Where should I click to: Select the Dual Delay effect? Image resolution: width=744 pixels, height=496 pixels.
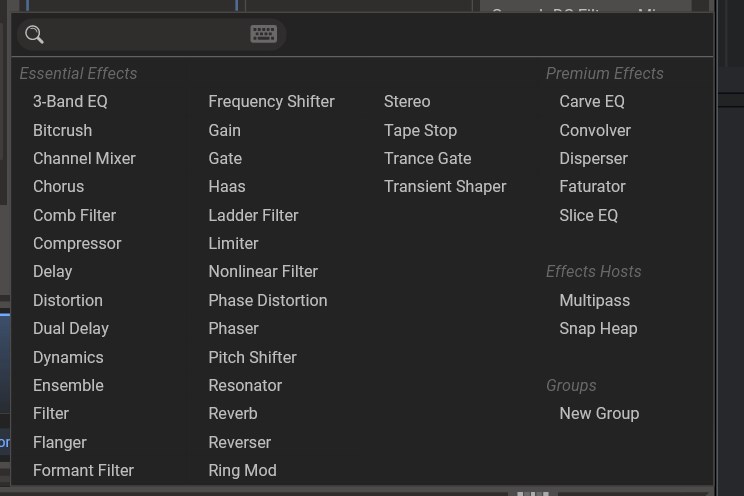(70, 328)
